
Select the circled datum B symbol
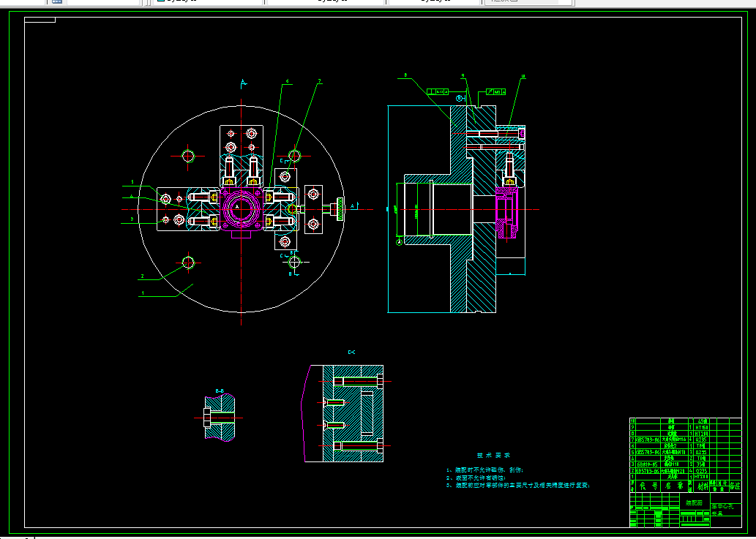click(x=460, y=98)
